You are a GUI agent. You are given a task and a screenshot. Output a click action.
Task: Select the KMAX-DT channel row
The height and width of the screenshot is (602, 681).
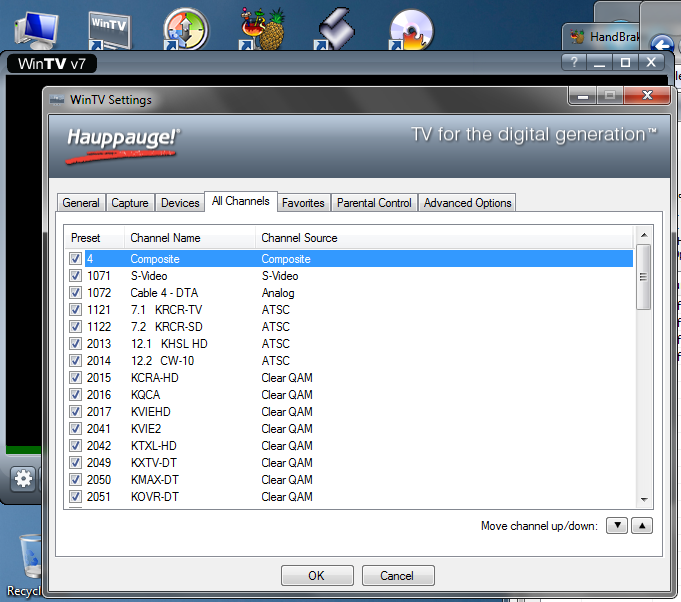point(349,480)
